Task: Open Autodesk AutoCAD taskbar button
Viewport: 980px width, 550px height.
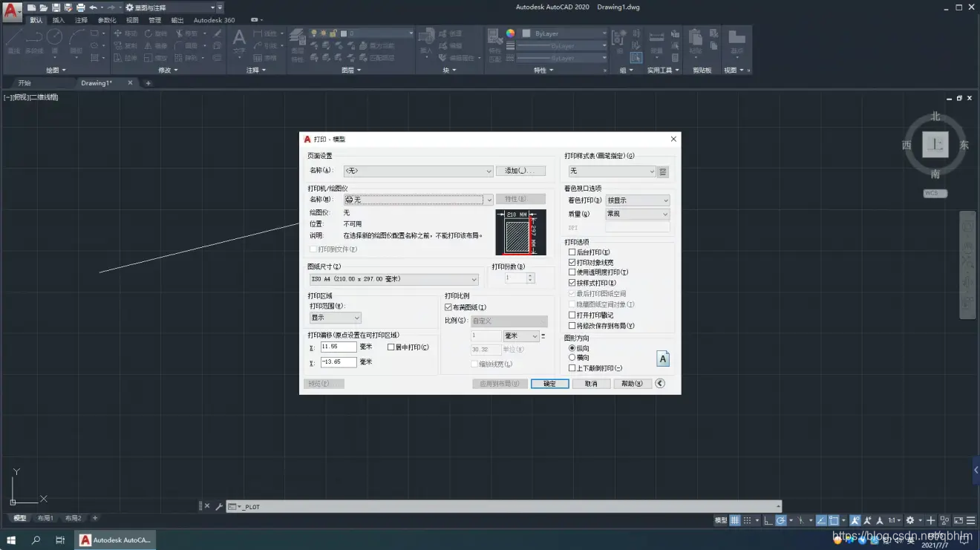Action: click(116, 540)
